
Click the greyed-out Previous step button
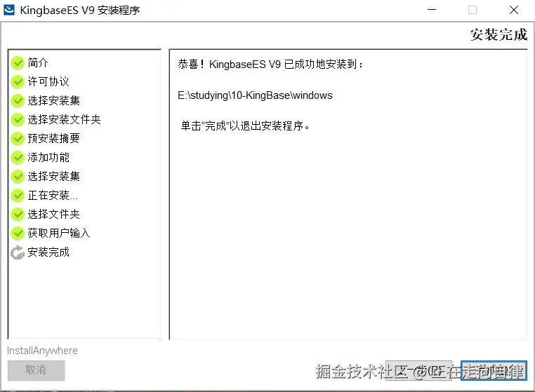pyautogui.click(x=418, y=370)
